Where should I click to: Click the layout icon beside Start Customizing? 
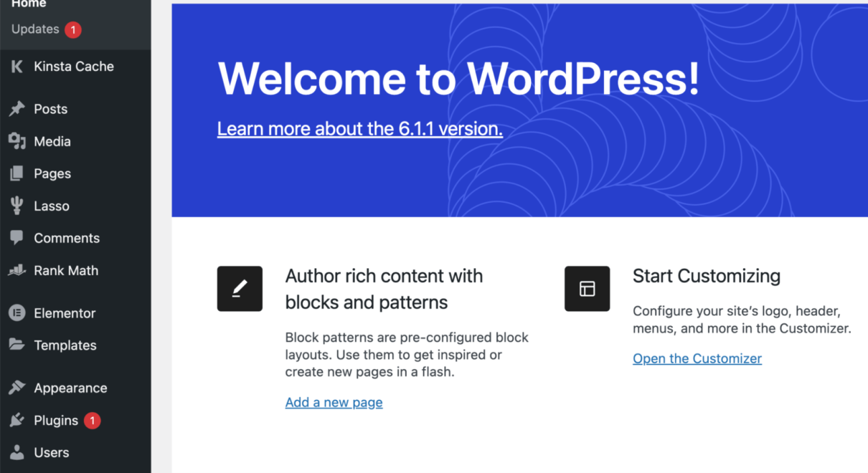click(x=587, y=289)
